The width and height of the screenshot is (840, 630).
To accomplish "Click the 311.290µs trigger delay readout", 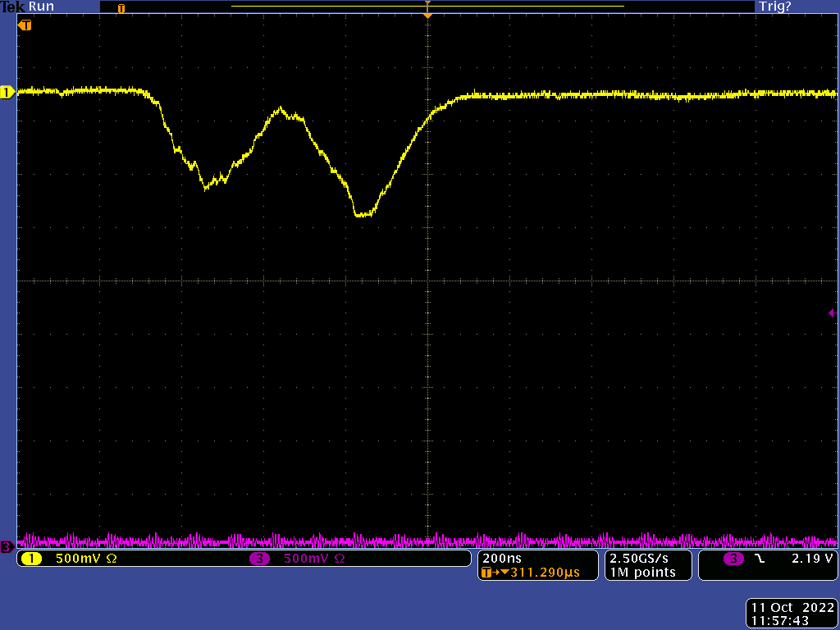I will pyautogui.click(x=545, y=572).
